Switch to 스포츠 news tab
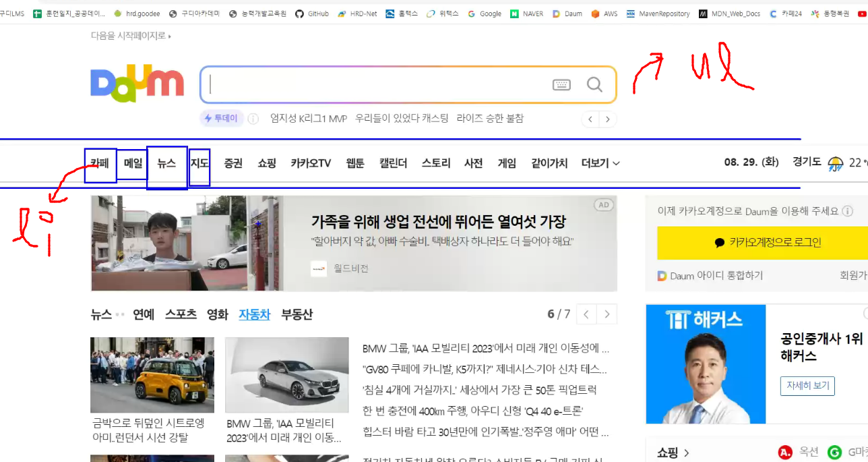The image size is (868, 462). click(181, 314)
